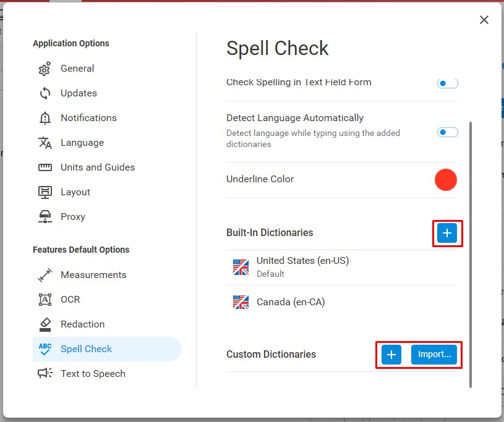504x422 pixels.
Task: Click the OCR icon
Action: click(45, 299)
